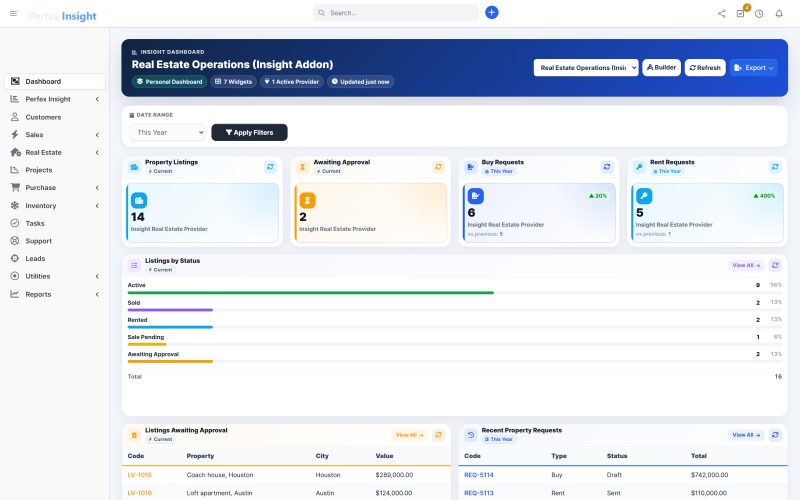Expand the Inventory sidebar chevron
800x500 pixels.
click(x=97, y=206)
